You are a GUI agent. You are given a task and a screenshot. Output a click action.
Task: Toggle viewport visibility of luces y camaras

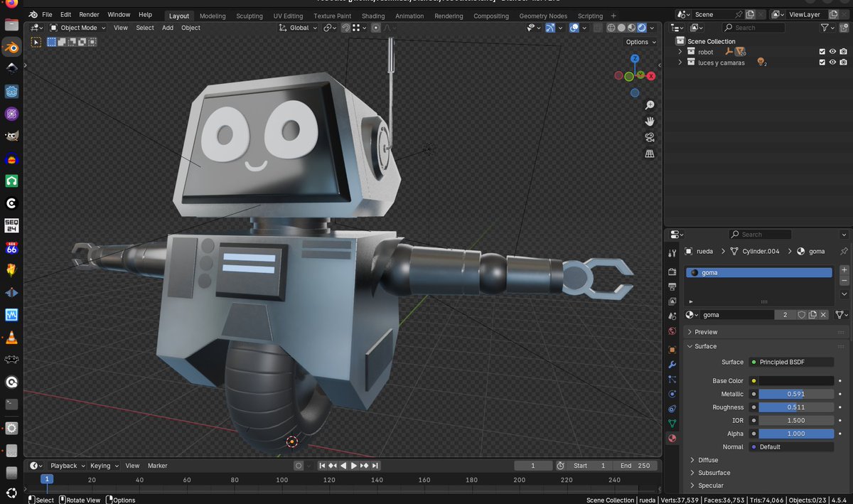pyautogui.click(x=832, y=63)
